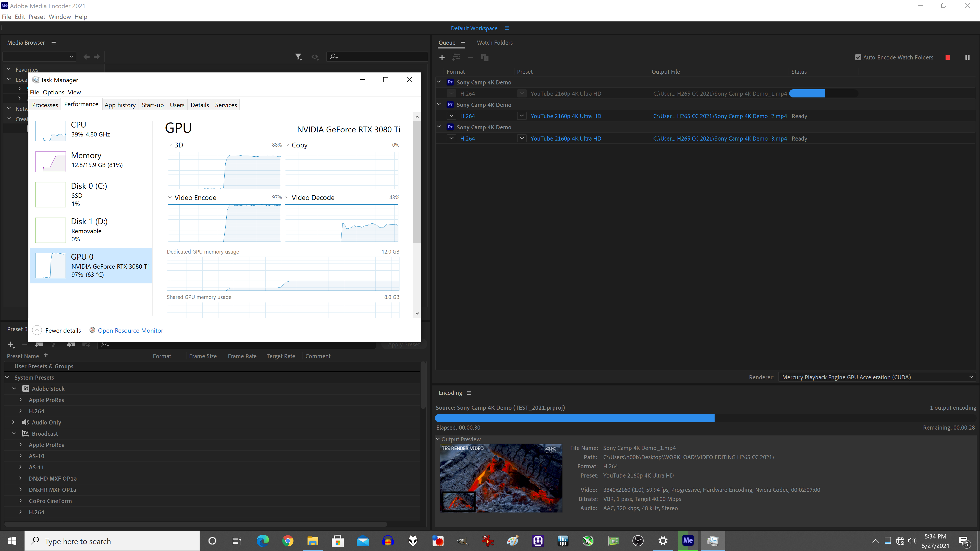Expand the Audio Only preset group

pos(14,422)
